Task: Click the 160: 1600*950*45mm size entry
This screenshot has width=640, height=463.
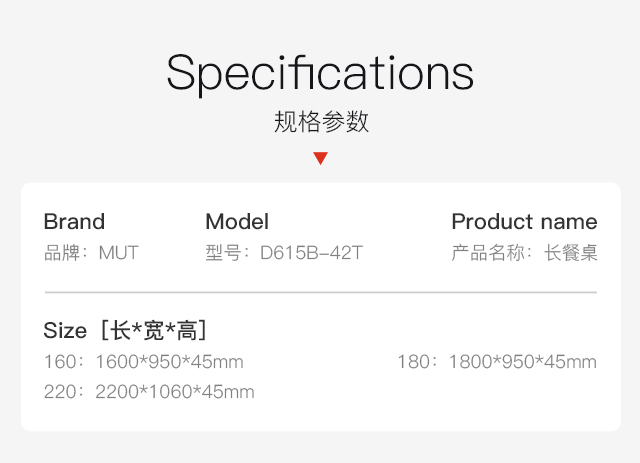Action: pos(144,362)
